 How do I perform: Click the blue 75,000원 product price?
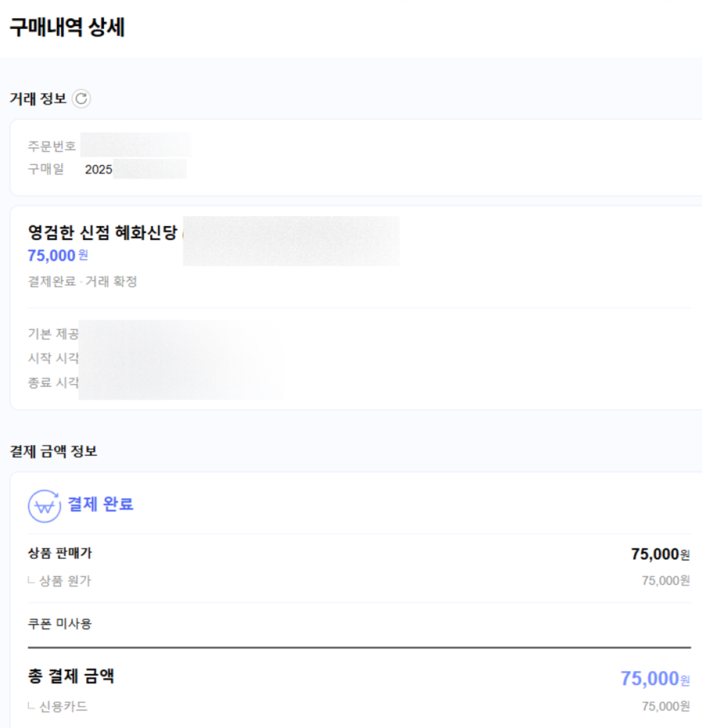click(x=58, y=256)
